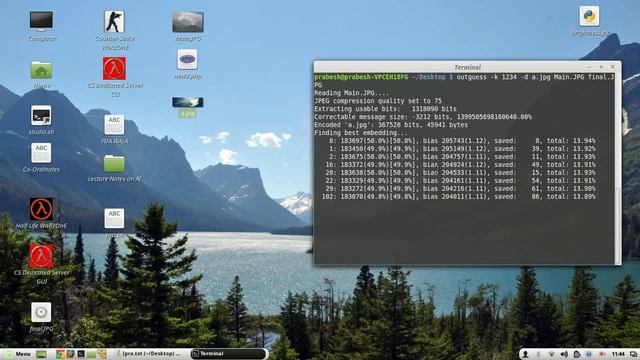Minimize the Terminal window
Viewport: 640px width, 360px height.
click(x=589, y=67)
